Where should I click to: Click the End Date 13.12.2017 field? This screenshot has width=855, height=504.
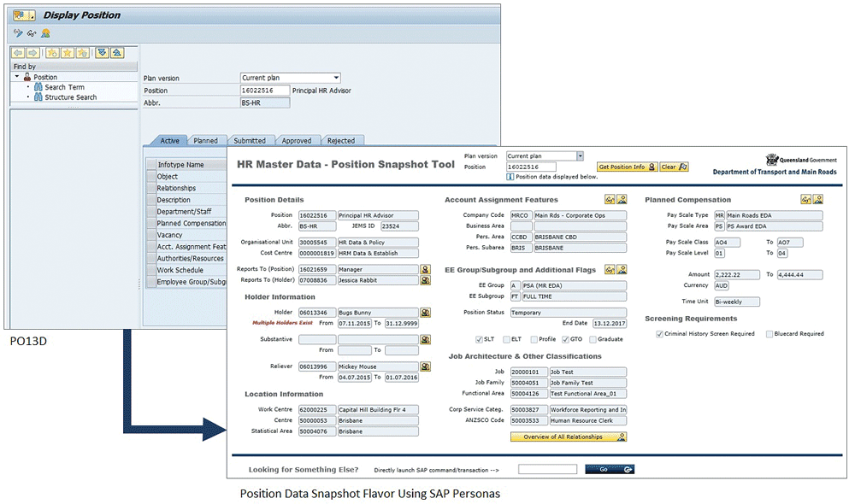(610, 323)
